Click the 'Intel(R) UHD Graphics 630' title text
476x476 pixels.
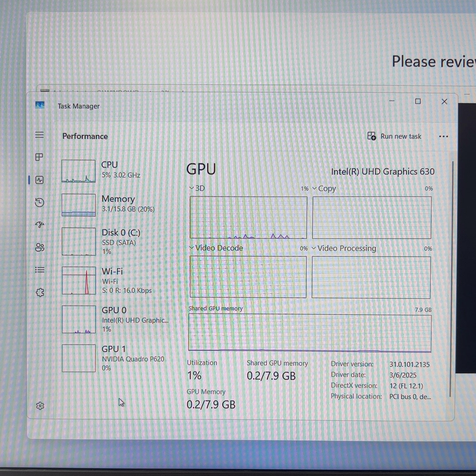tap(382, 172)
